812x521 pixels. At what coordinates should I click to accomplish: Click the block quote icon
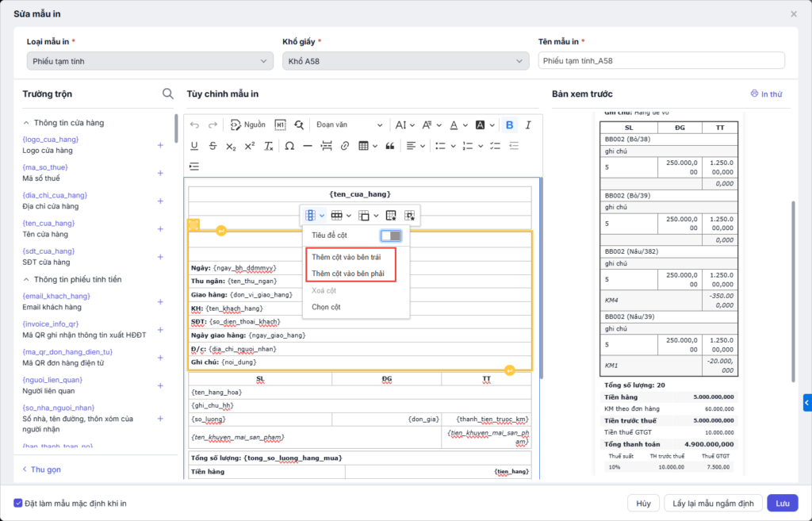(389, 146)
